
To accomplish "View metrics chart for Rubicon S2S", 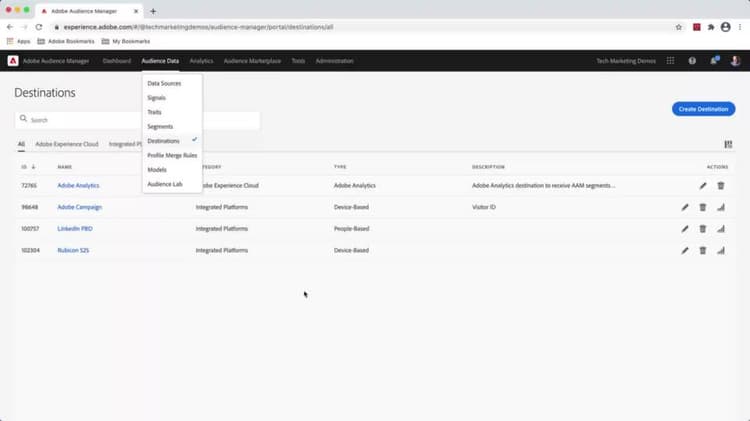I will click(721, 250).
